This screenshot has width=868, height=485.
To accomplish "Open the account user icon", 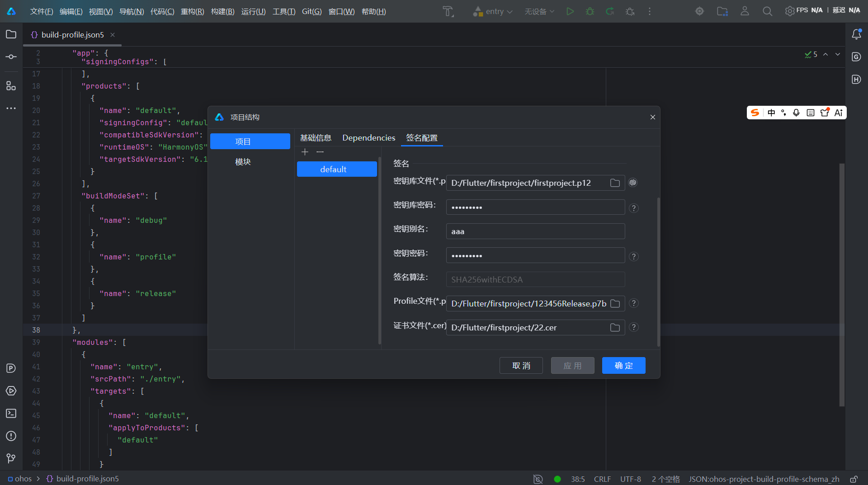I will click(745, 11).
